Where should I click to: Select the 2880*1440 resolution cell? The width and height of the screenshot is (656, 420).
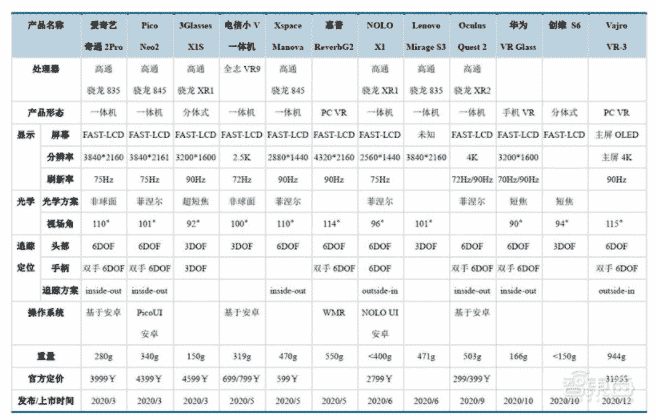tap(288, 157)
